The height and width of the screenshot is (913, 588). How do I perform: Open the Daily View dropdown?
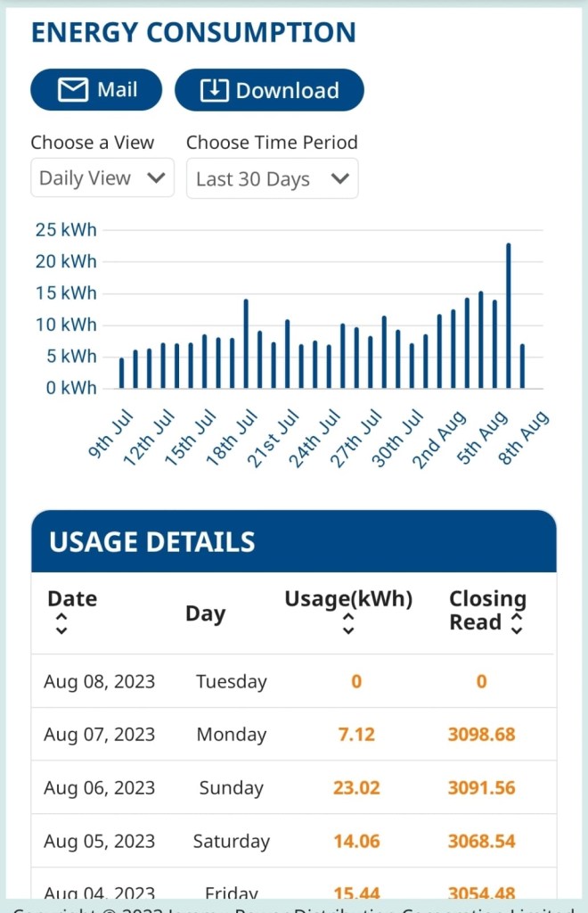(102, 178)
